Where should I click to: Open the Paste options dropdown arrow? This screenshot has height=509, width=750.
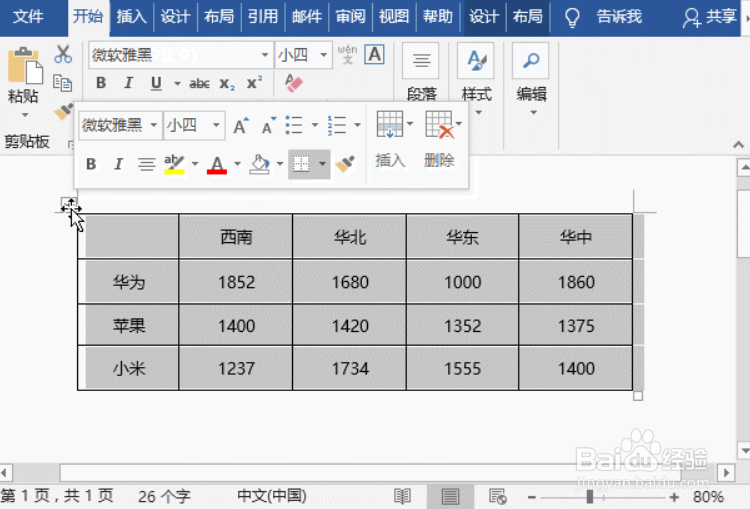pos(25,115)
